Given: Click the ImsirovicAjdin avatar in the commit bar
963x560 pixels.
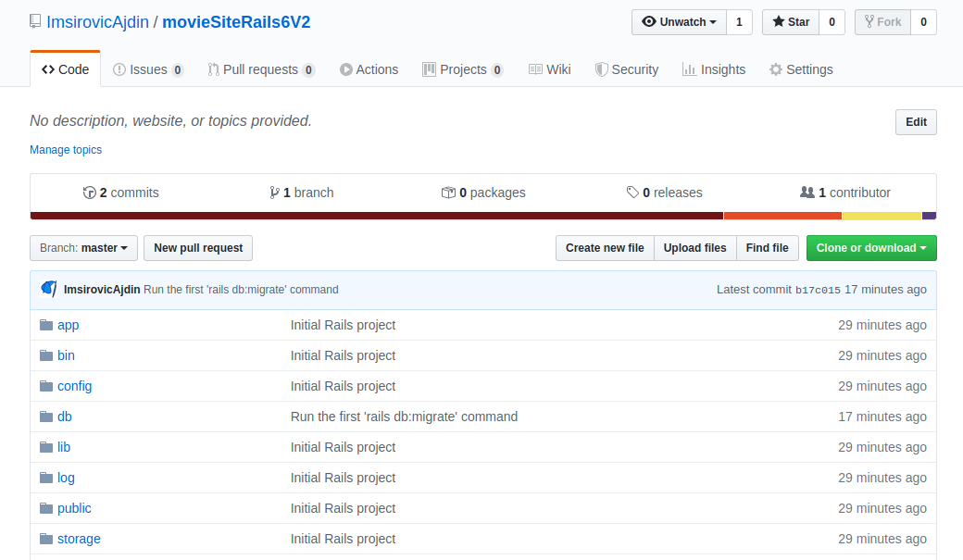Looking at the screenshot, I should [48, 289].
